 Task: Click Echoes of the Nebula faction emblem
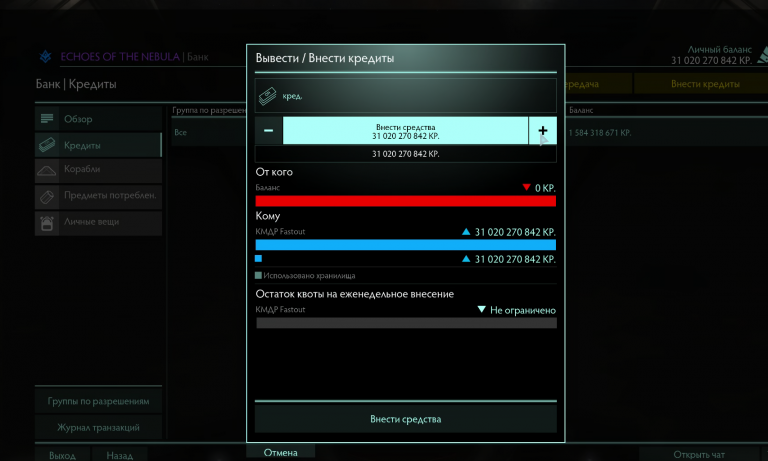tap(46, 57)
